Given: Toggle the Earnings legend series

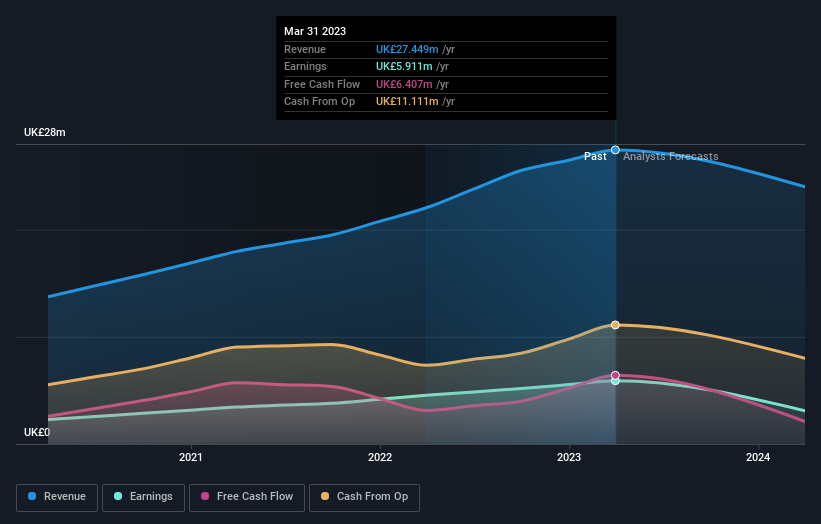Looking at the screenshot, I should (x=143, y=497).
